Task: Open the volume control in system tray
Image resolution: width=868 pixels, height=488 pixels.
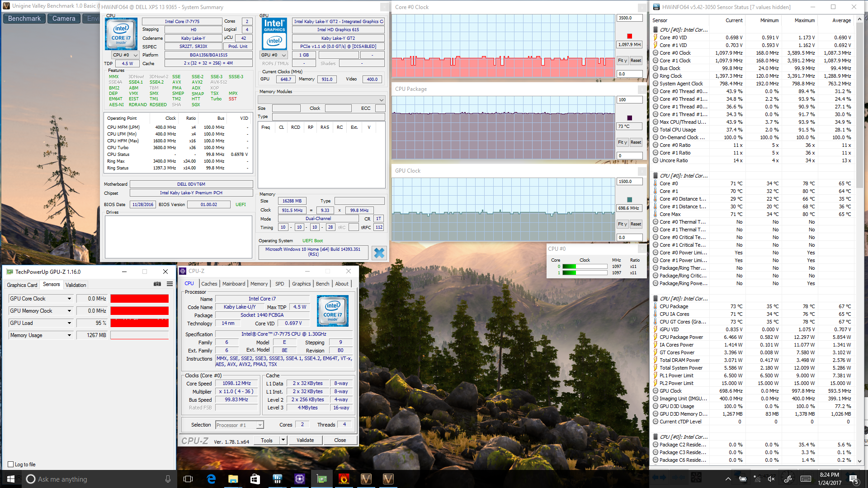Action: point(771,479)
